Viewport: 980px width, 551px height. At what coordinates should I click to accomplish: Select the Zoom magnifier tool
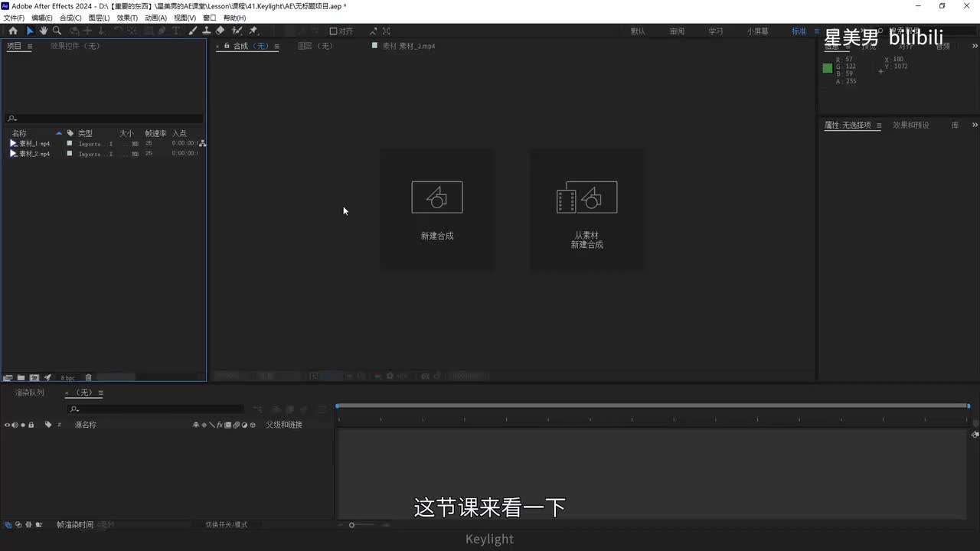pos(57,31)
